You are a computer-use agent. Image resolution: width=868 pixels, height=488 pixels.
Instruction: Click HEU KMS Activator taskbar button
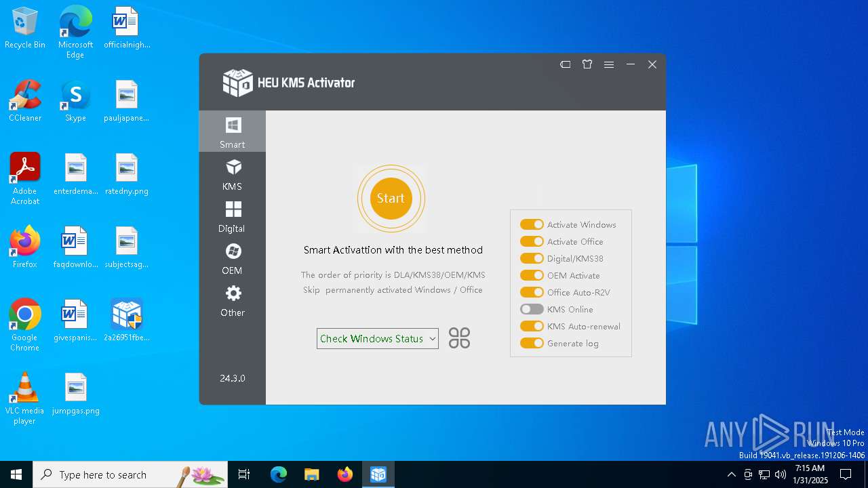(x=378, y=474)
